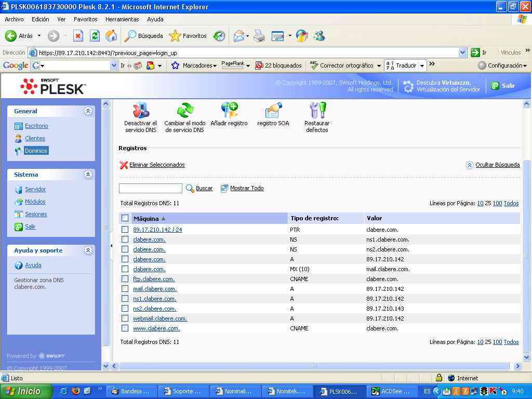Open the Añadir registro tool

tap(229, 110)
